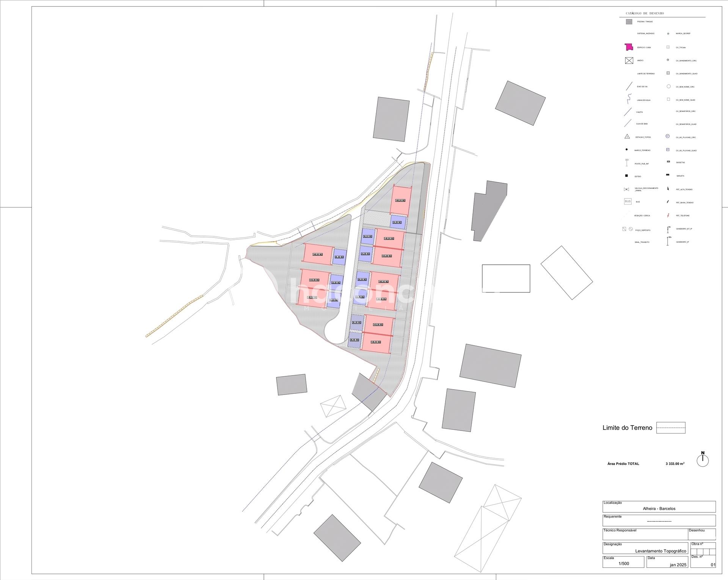Image resolution: width=728 pixels, height=580 pixels.
Task: Click the Área Prédio TOTAL 3 333.00 m² value
Action: tap(675, 464)
